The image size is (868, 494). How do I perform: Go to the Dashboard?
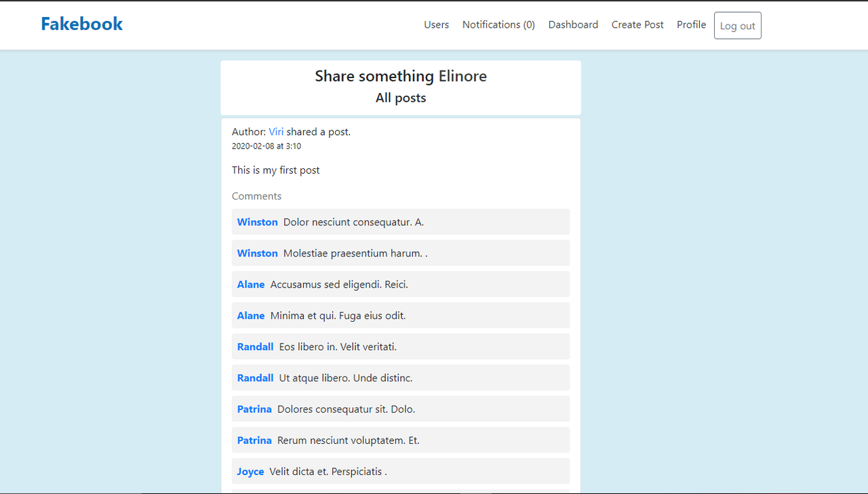(x=573, y=24)
